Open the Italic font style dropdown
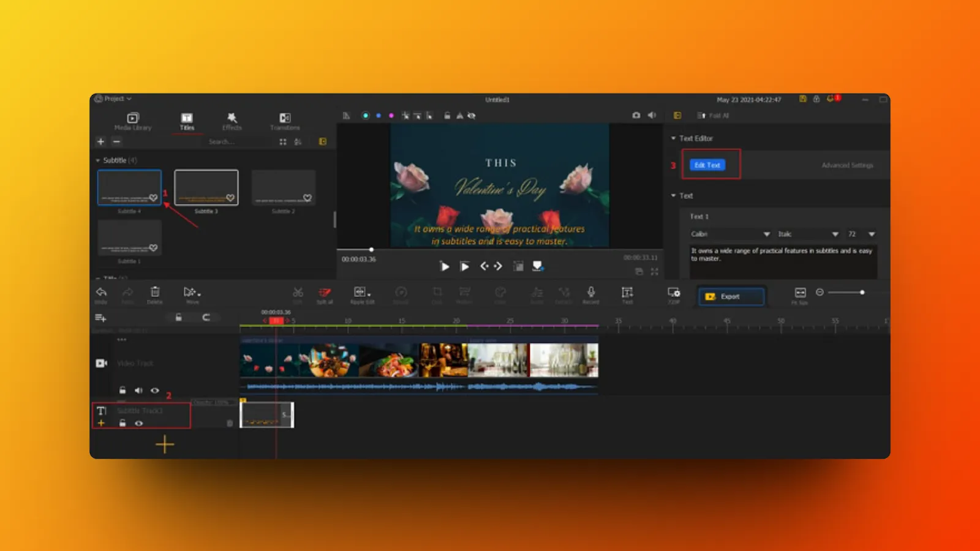The width and height of the screenshot is (980, 551). (808, 234)
